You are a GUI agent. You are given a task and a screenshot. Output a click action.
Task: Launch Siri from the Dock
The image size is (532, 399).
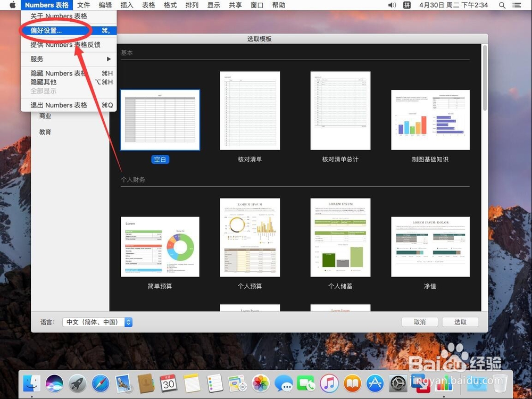55,384
